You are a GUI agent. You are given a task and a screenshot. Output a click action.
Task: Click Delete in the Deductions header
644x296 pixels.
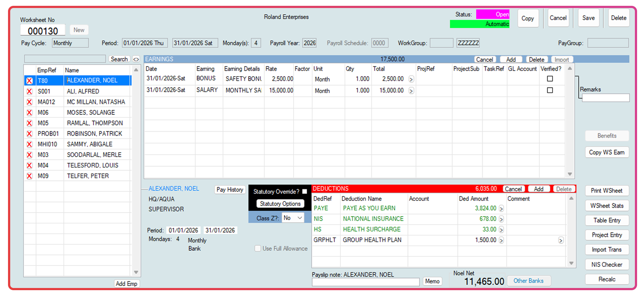[564, 189]
